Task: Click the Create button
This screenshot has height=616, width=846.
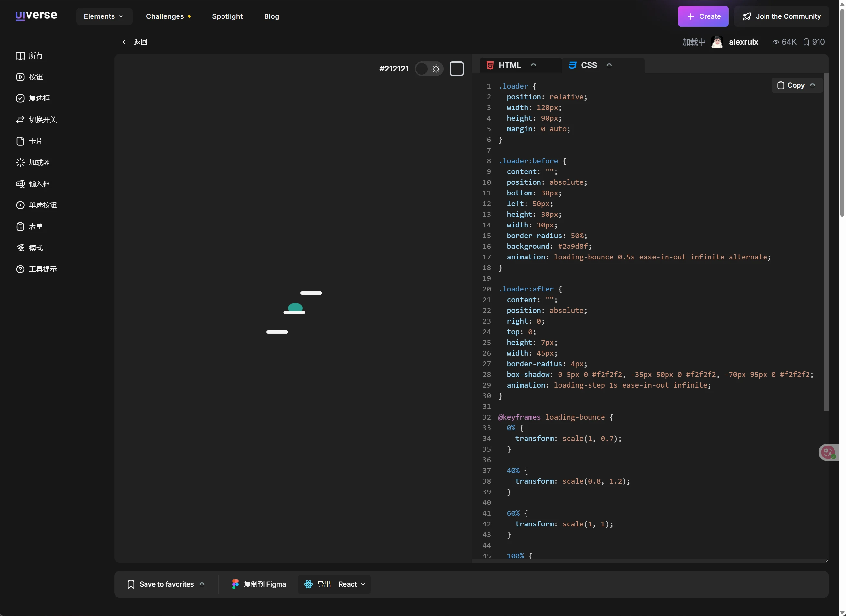Action: click(703, 16)
